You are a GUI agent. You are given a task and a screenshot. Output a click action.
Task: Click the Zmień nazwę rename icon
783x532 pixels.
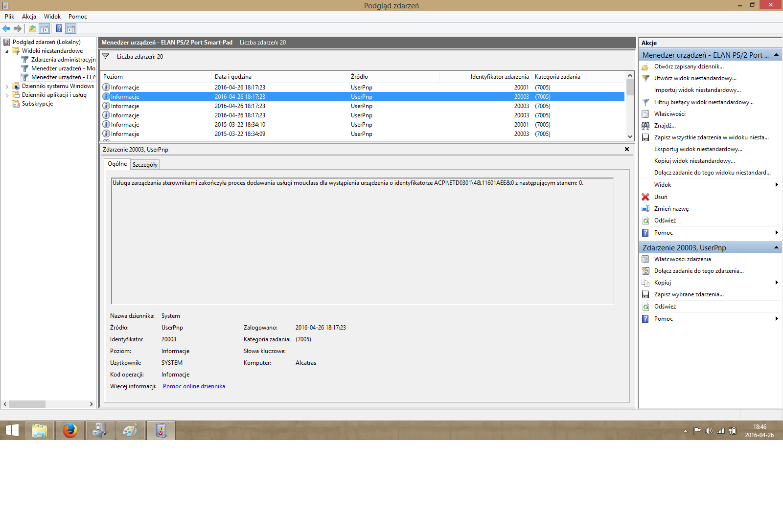pyautogui.click(x=645, y=209)
